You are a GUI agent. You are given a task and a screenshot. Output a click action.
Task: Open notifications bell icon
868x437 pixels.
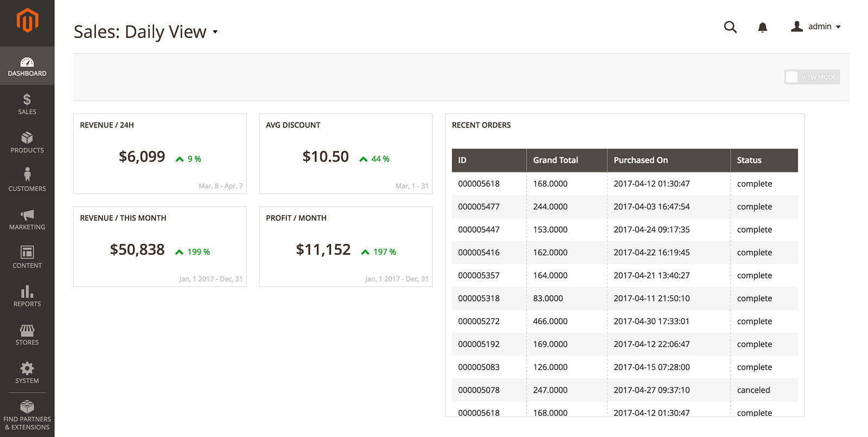tap(762, 27)
